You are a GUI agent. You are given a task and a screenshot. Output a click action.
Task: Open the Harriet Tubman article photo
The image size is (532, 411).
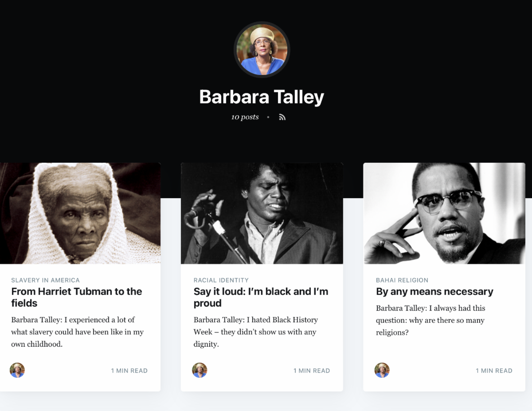pos(80,213)
